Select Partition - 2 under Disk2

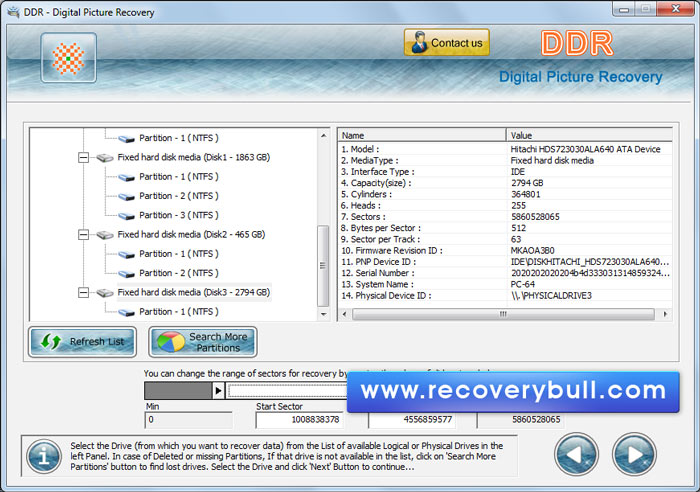coord(179,273)
